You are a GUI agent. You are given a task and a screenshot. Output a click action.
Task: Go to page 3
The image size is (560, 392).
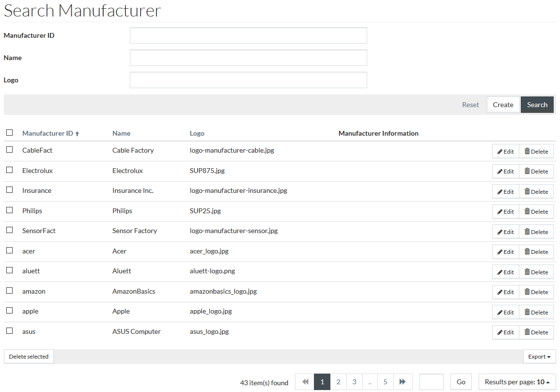[354, 382]
